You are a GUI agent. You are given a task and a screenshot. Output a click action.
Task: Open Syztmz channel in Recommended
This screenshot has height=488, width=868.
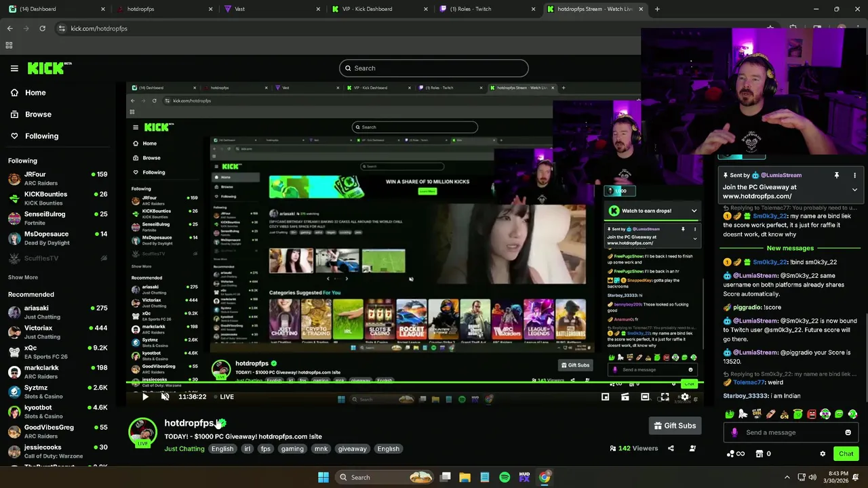point(57,392)
